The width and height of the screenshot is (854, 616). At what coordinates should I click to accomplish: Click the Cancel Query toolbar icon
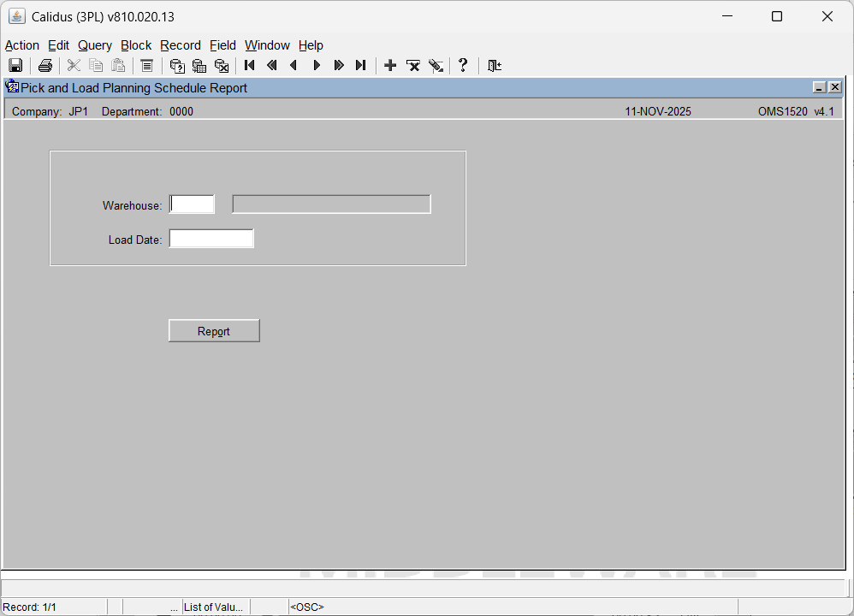(222, 66)
